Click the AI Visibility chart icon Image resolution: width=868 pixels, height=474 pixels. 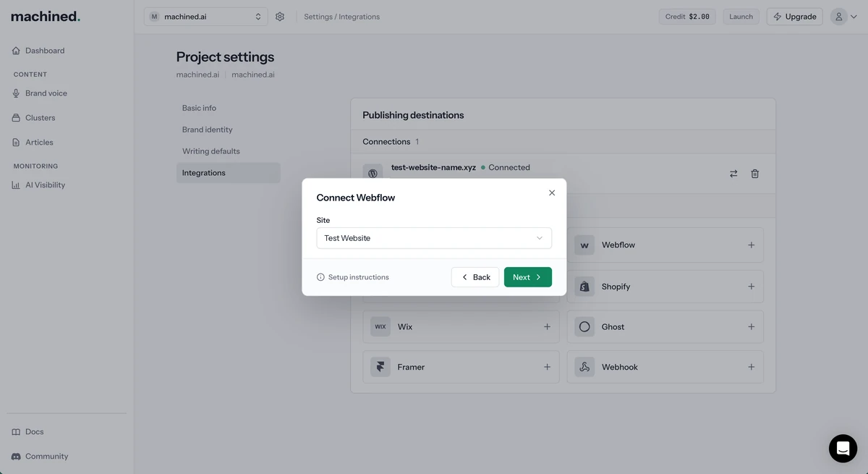[x=16, y=185]
